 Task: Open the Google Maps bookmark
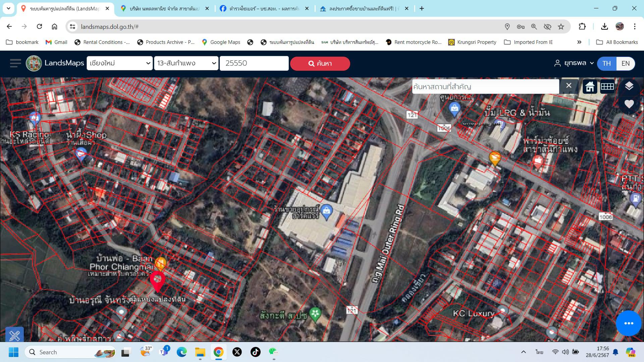[x=221, y=42]
